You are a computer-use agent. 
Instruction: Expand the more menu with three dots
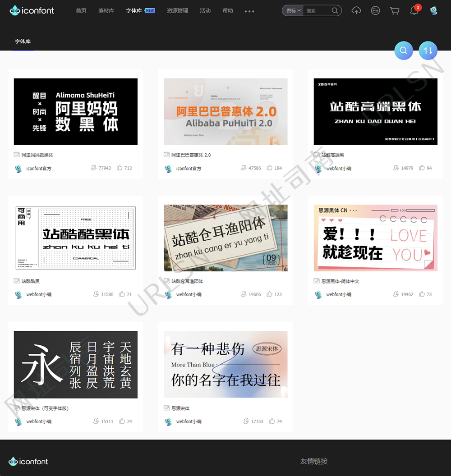249,11
